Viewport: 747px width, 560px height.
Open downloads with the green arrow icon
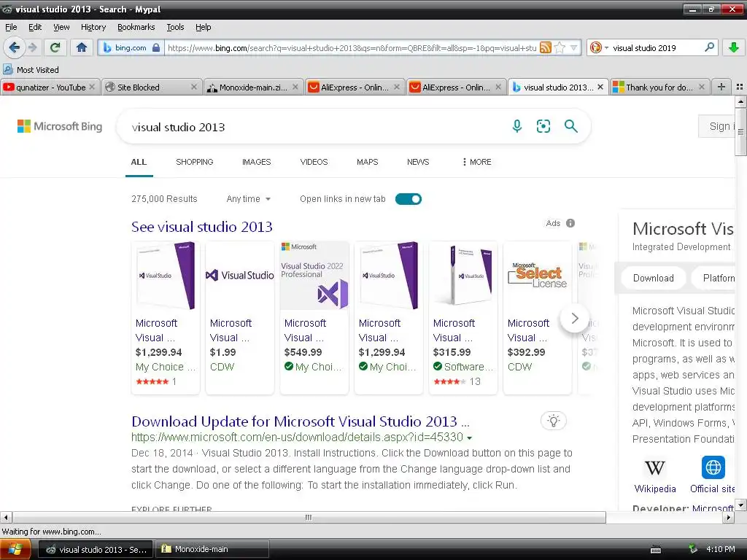(734, 47)
